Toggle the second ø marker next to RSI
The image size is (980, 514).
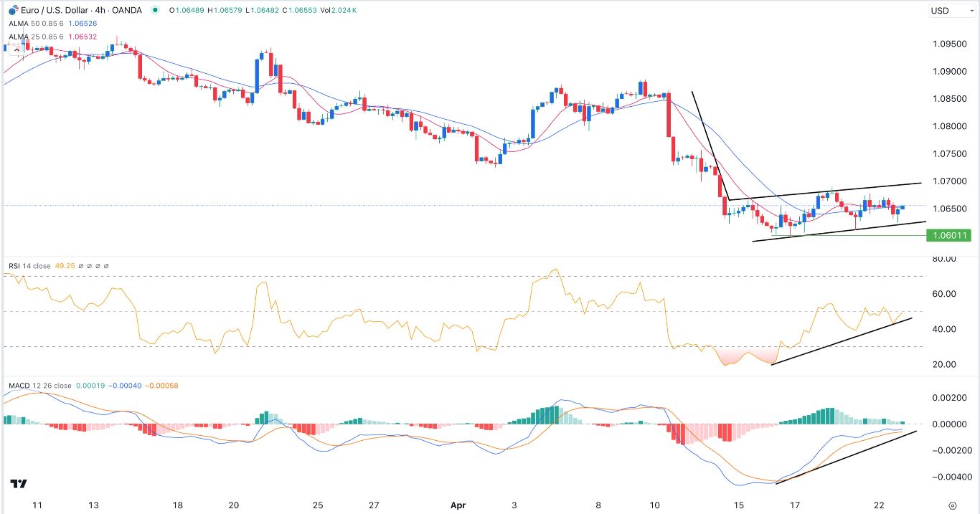90,265
